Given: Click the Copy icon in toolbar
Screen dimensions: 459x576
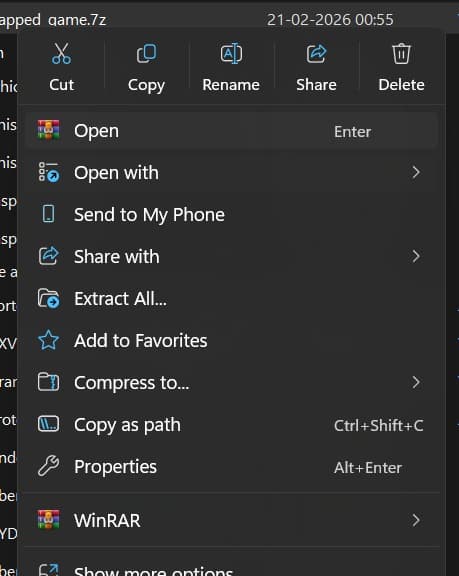Looking at the screenshot, I should pyautogui.click(x=147, y=54).
